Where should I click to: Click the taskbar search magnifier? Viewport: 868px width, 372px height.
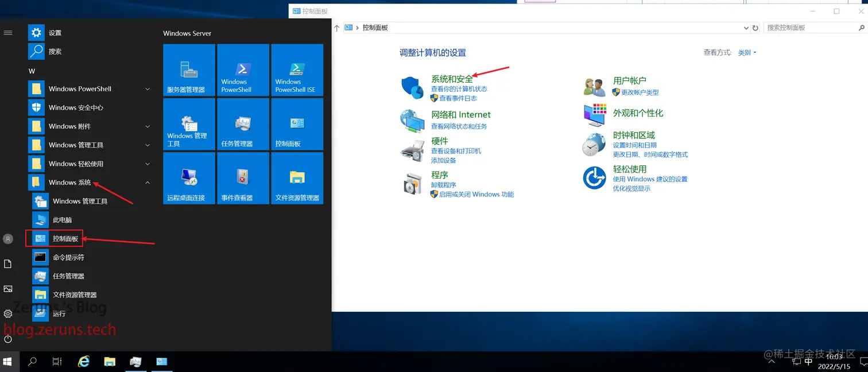coord(33,362)
